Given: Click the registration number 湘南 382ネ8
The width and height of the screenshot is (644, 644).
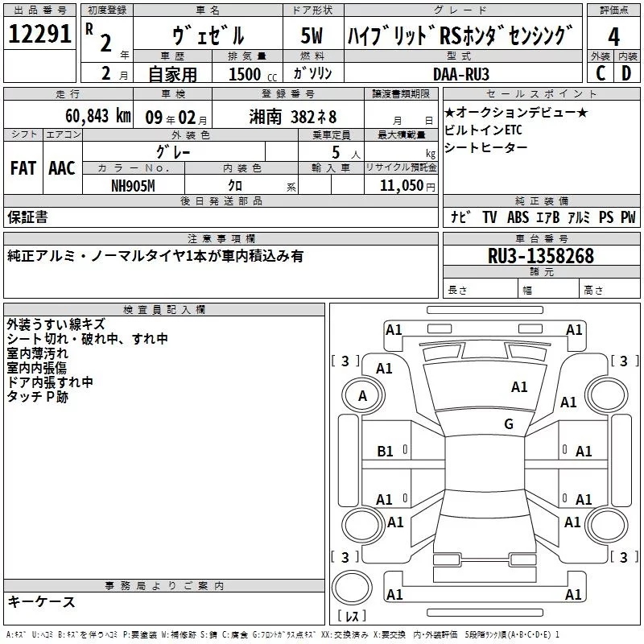Looking at the screenshot, I should 292,117.
